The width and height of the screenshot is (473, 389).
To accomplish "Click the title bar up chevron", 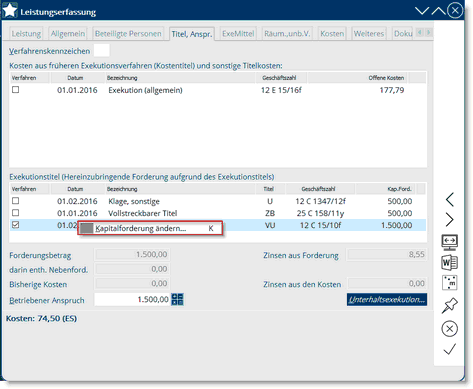I will pyautogui.click(x=438, y=11).
